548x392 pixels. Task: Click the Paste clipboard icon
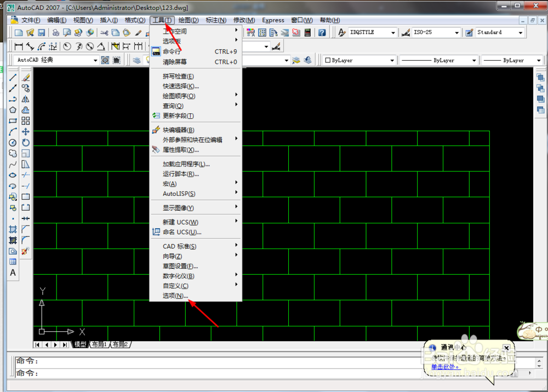[127, 33]
